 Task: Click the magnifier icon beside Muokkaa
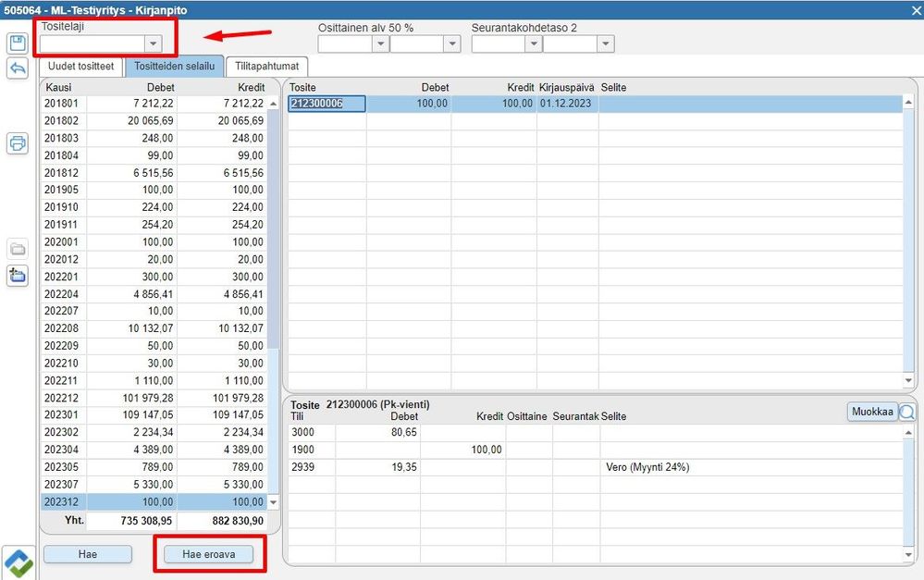tap(907, 412)
